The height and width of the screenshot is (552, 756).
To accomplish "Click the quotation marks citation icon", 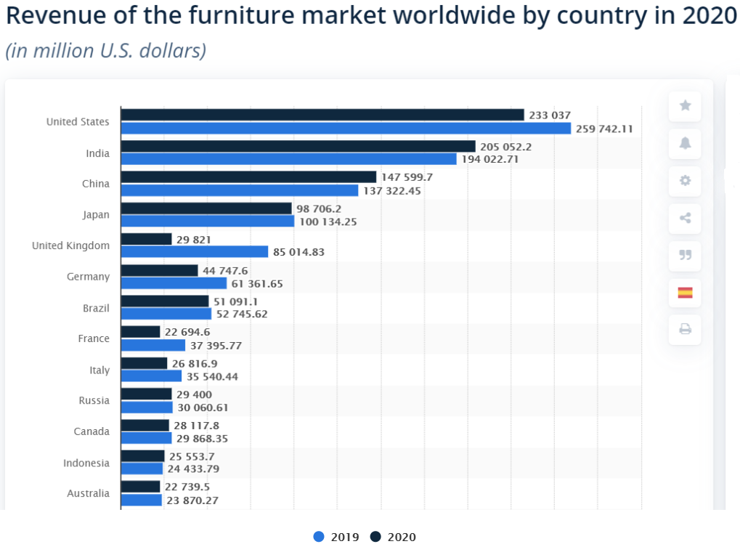I will 685,255.
